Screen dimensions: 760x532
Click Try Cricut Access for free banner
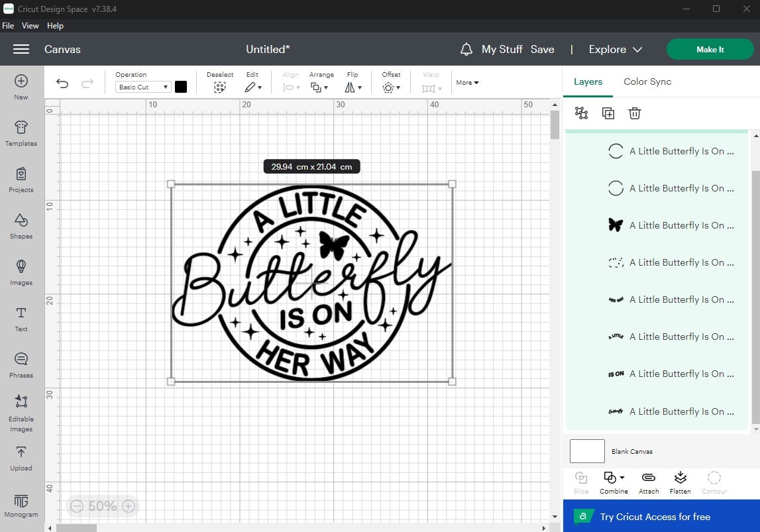[x=661, y=517]
